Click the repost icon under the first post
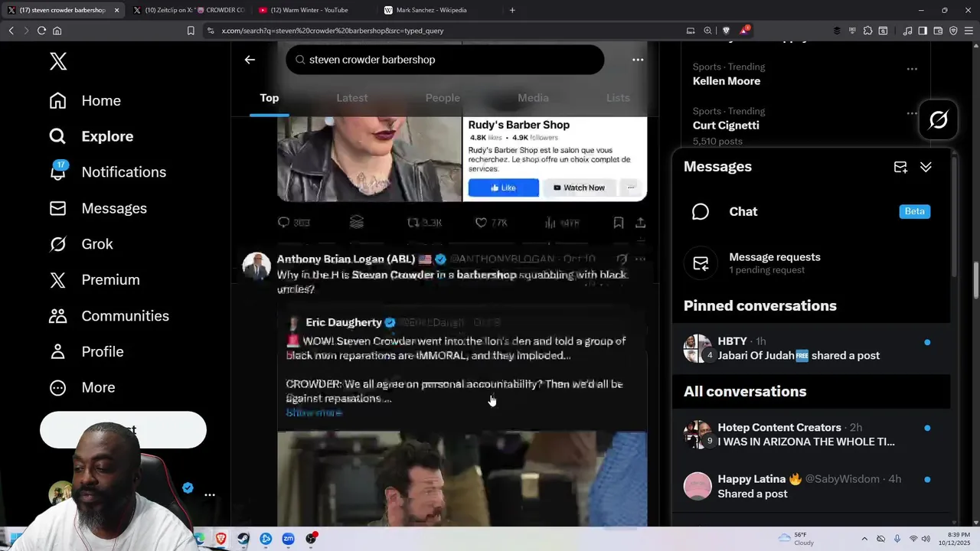Viewport: 980px width, 551px height. click(413, 223)
